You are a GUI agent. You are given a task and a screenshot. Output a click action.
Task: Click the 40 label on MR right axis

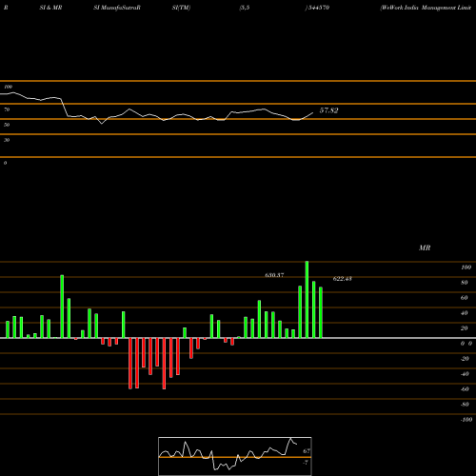tap(465, 313)
